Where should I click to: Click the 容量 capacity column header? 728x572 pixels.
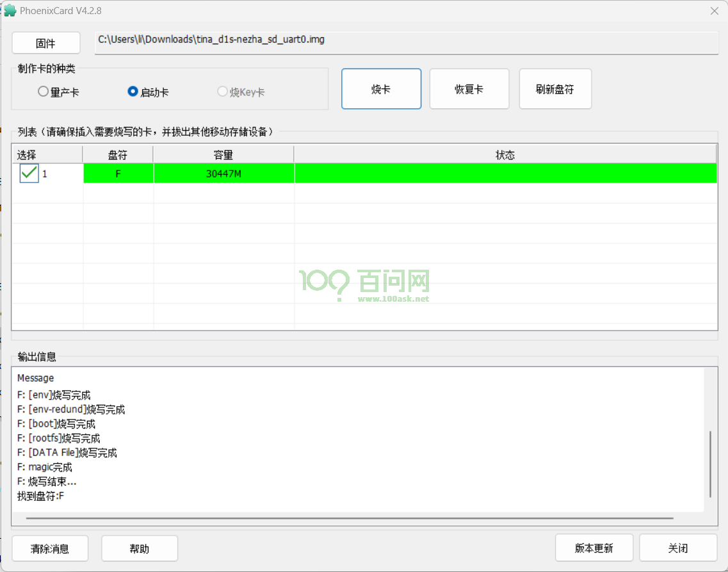pyautogui.click(x=223, y=154)
